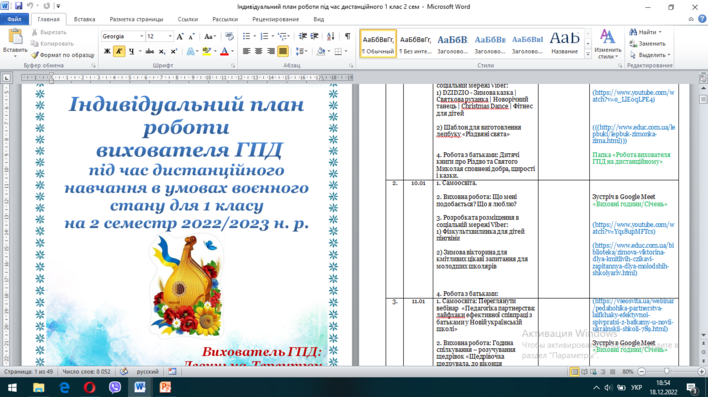Switch to the Mailings (Рассылки) tab
708x397 pixels.
225,19
